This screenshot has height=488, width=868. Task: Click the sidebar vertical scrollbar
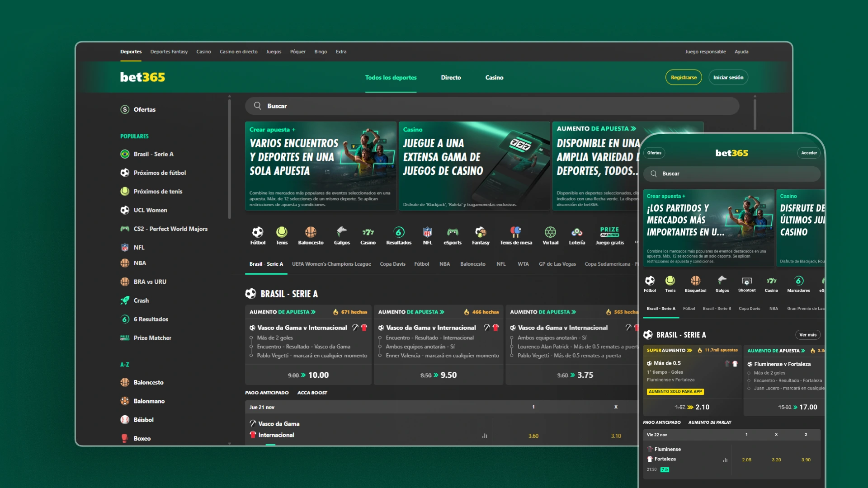(230, 158)
